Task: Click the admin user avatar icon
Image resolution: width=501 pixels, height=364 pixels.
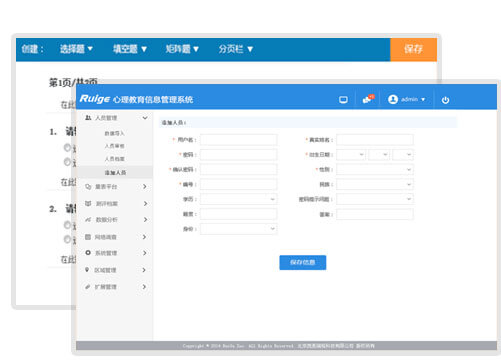Action: [x=393, y=99]
